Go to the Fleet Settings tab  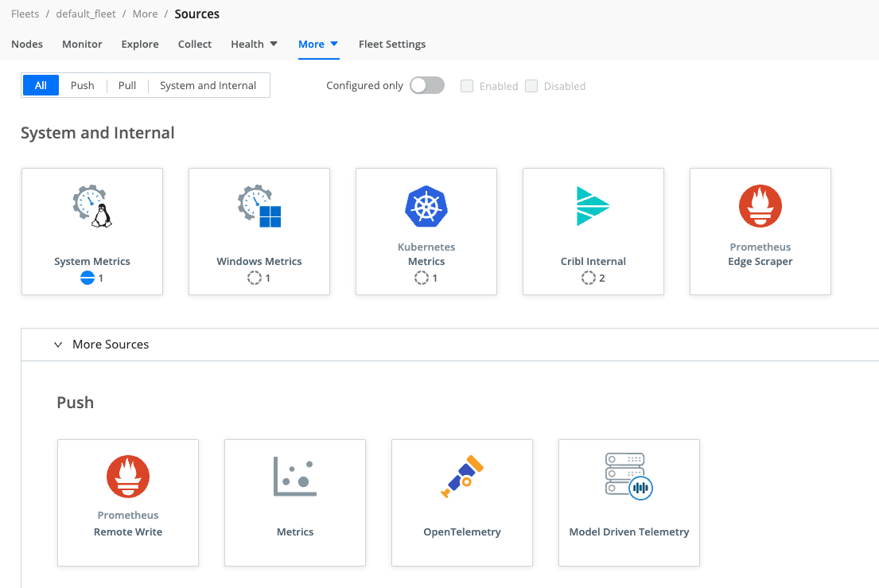(392, 45)
